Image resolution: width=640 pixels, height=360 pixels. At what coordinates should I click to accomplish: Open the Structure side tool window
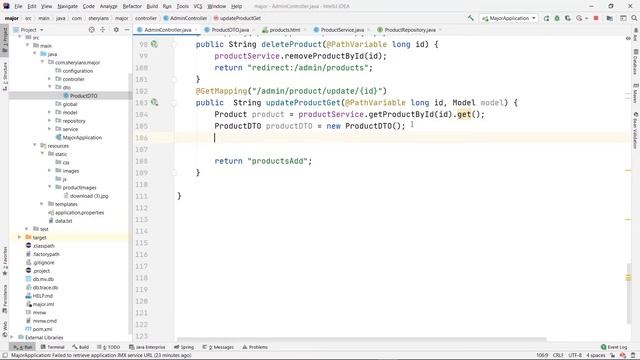4,76
